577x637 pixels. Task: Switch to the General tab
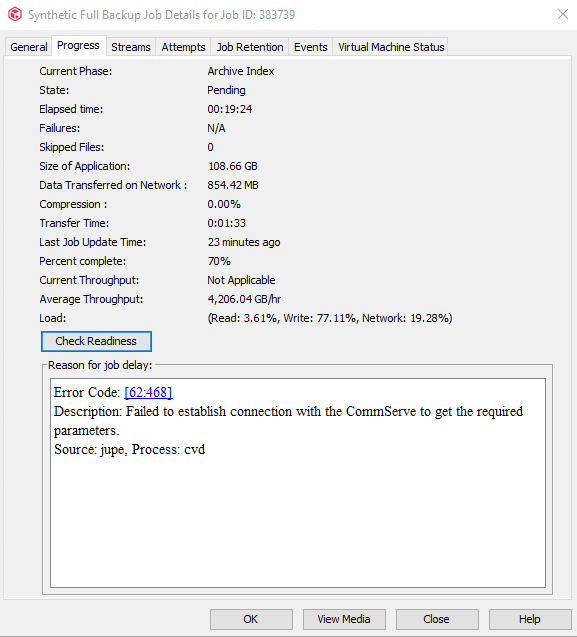coord(28,47)
